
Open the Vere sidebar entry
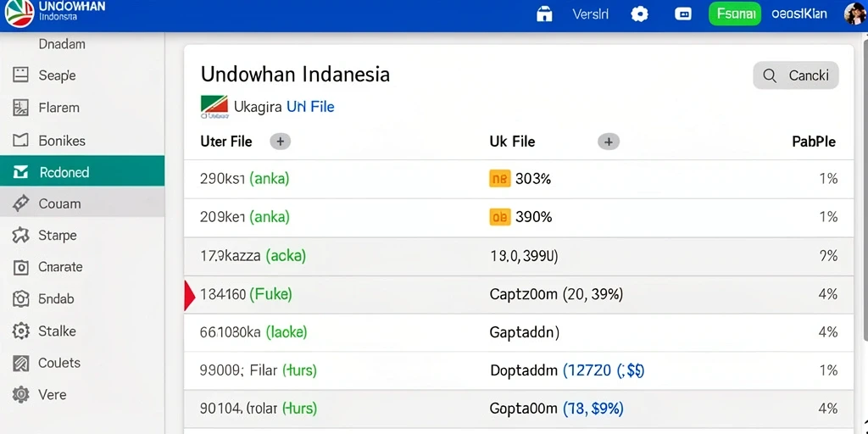point(82,395)
